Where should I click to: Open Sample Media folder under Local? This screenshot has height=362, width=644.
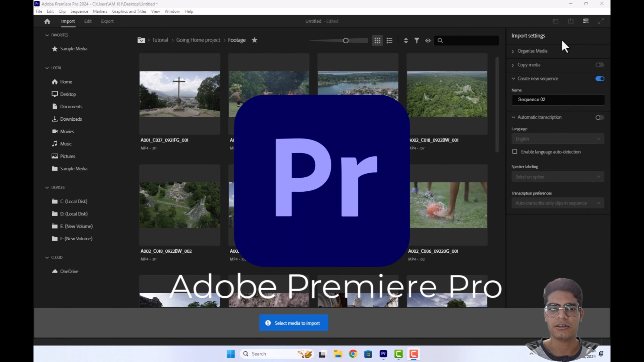tap(70, 169)
